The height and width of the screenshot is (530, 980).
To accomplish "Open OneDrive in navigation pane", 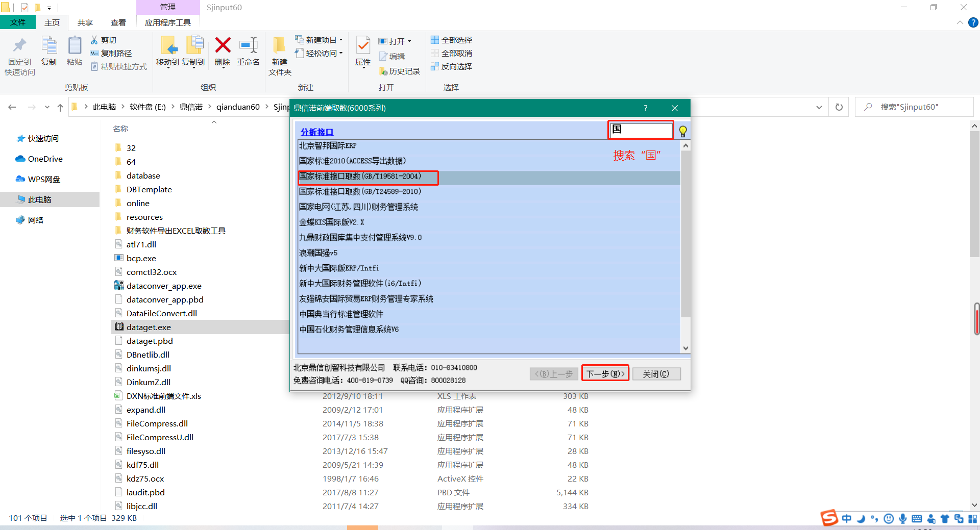I will pyautogui.click(x=39, y=159).
